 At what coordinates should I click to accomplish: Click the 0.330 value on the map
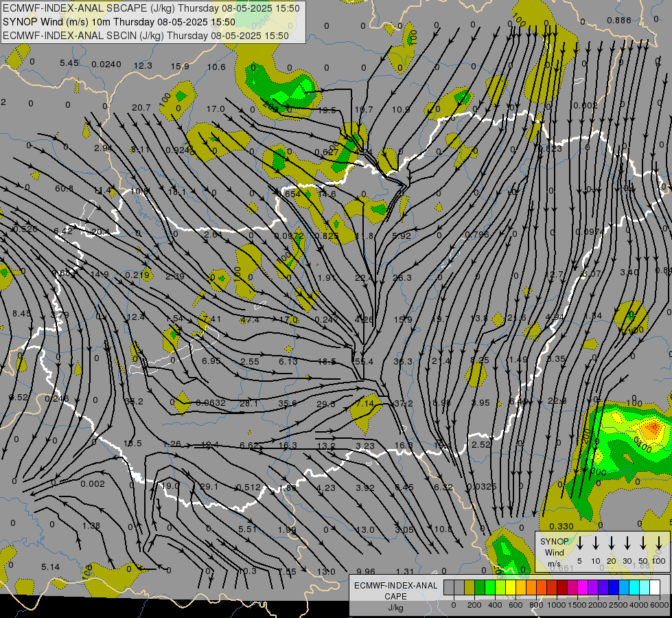coord(561,526)
